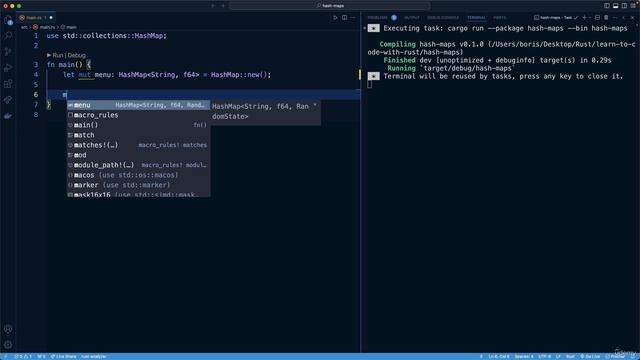Choose the matches!(…) macro suggestion
Image resolution: width=640 pixels, height=360 pixels.
click(x=139, y=145)
